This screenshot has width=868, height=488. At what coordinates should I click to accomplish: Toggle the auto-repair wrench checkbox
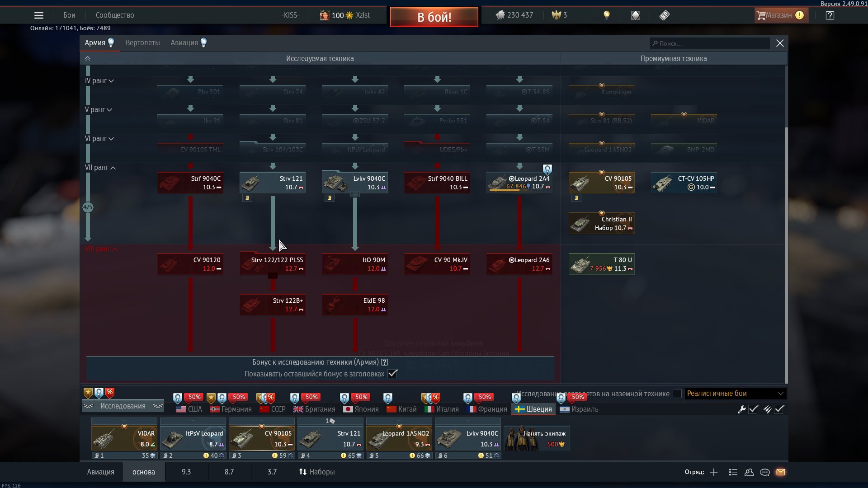tap(753, 409)
